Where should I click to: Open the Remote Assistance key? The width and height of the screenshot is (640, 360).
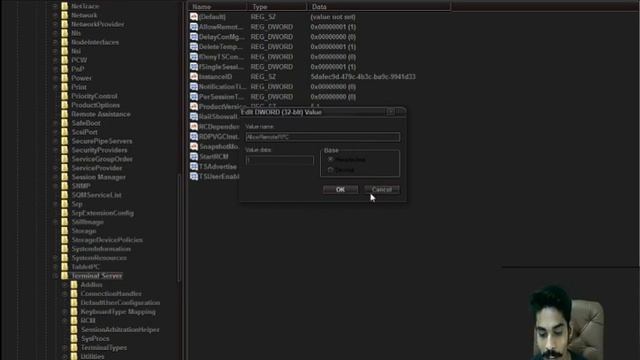(x=101, y=114)
